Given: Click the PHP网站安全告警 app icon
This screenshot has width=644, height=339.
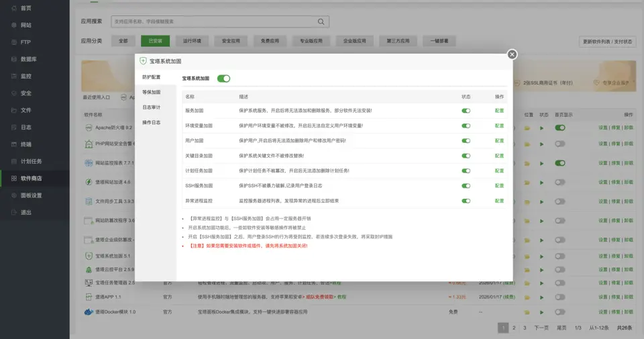Looking at the screenshot, I should tap(89, 144).
